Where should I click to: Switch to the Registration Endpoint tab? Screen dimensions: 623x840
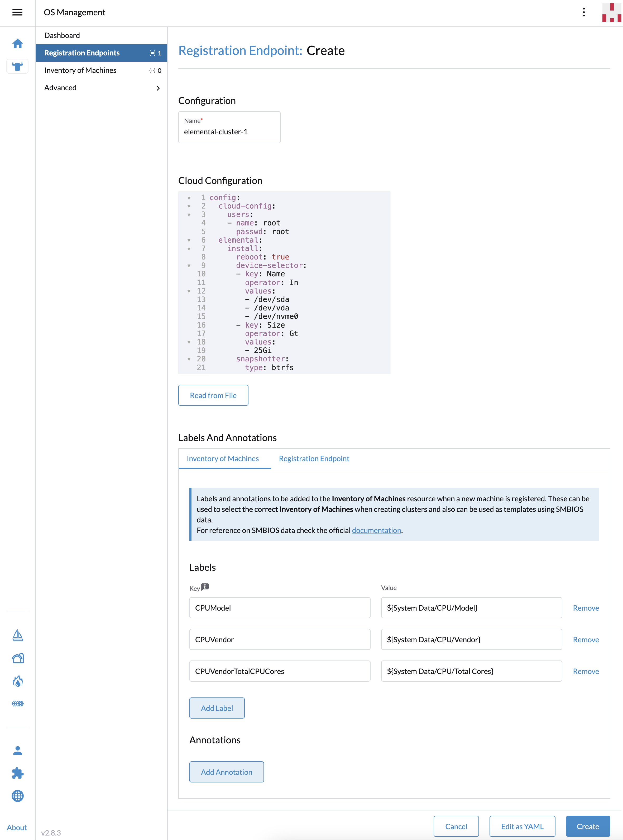[314, 459]
